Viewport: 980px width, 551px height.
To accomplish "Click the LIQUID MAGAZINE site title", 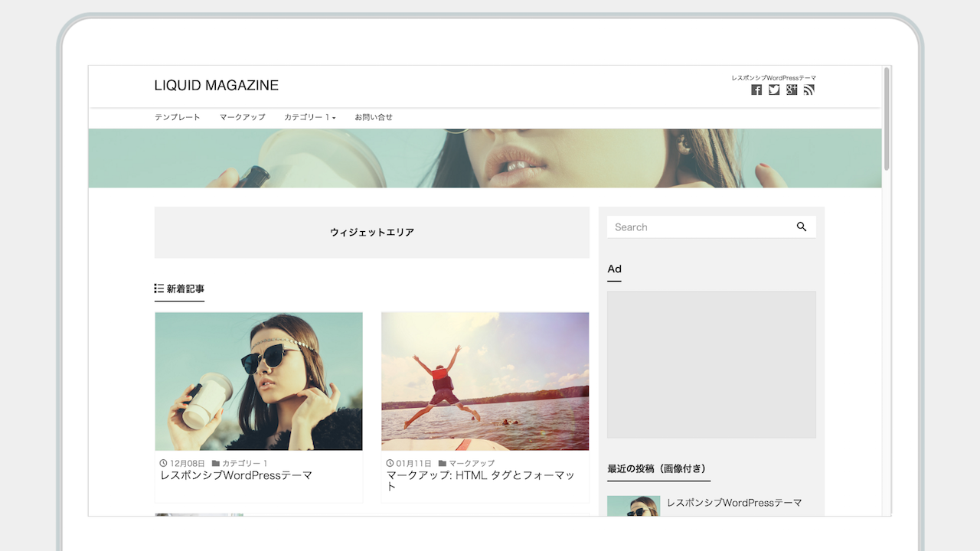I will tap(217, 86).
